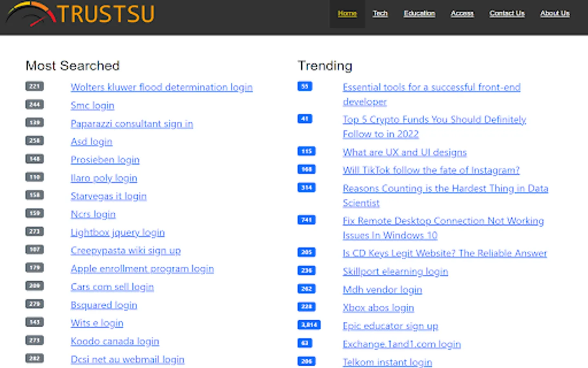The height and width of the screenshot is (368, 588).
Task: Click Starvegas it login link
Action: (109, 196)
